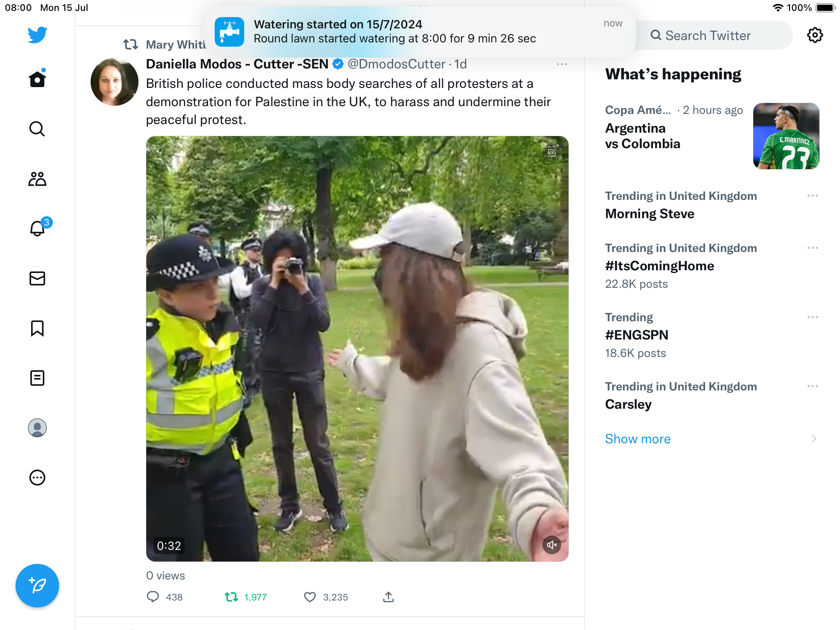Undo the retweet showing 1,977
840x630 pixels.
click(231, 597)
